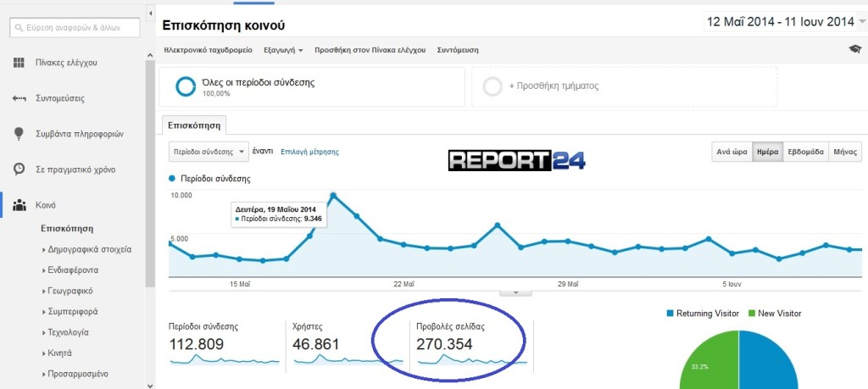Expand the Προσαρμοσμένο sidebar section
This screenshot has height=389, width=868.
coord(75,374)
